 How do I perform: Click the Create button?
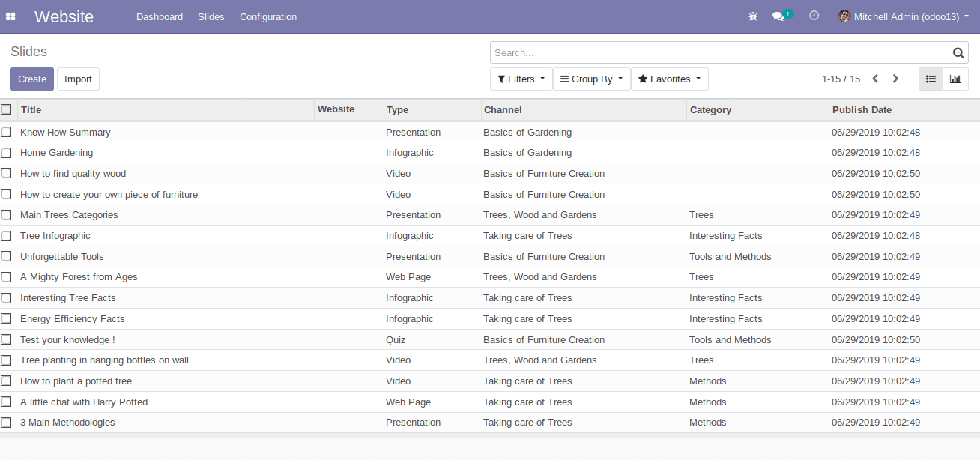(x=32, y=79)
